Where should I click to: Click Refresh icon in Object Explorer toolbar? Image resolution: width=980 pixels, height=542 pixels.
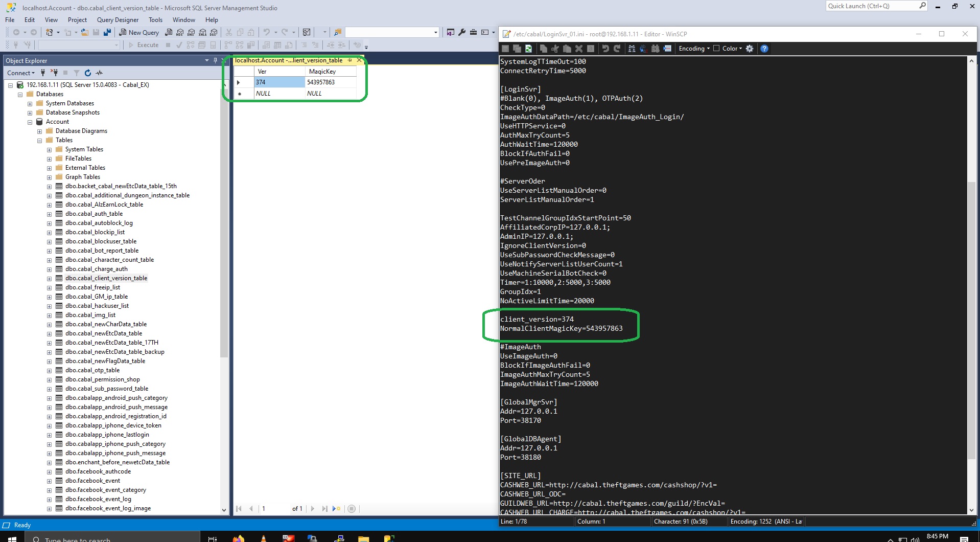pyautogui.click(x=87, y=73)
